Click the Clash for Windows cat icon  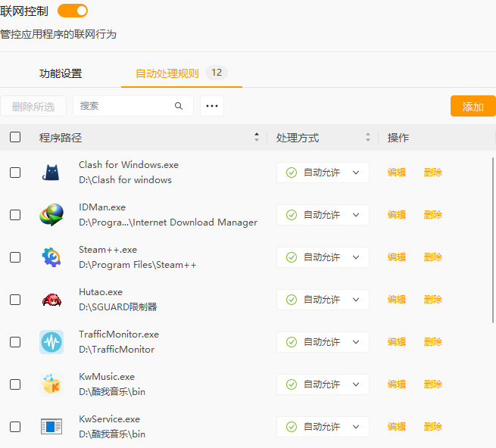(x=51, y=173)
